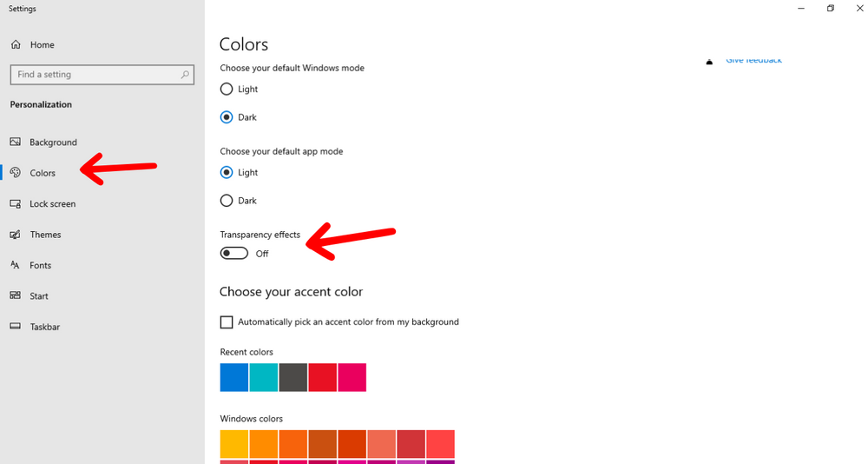Image resolution: width=868 pixels, height=464 pixels.
Task: Open the Lock screen settings page
Action: click(52, 203)
